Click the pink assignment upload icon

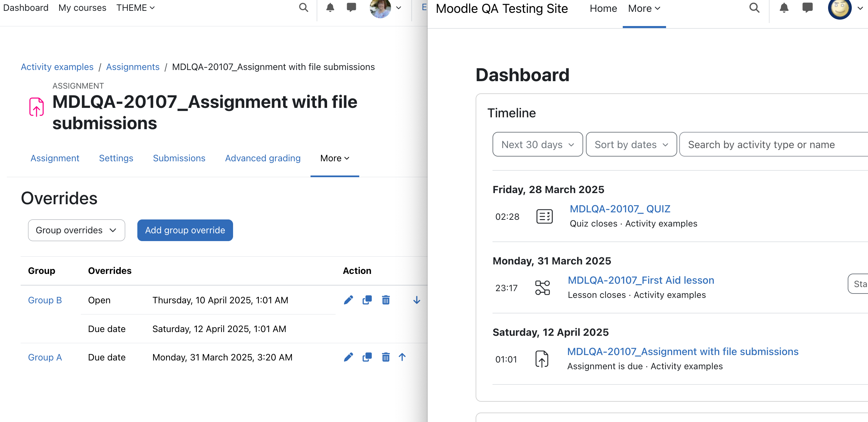(x=37, y=107)
